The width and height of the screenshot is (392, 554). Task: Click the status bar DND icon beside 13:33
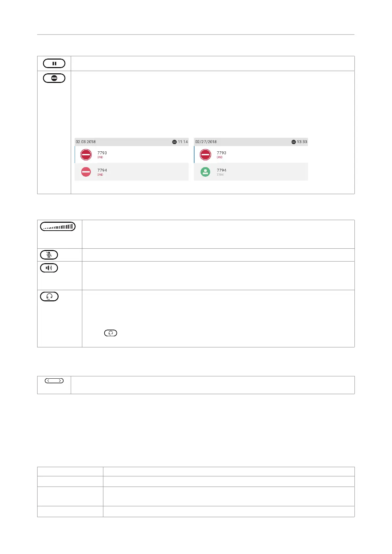tap(294, 142)
